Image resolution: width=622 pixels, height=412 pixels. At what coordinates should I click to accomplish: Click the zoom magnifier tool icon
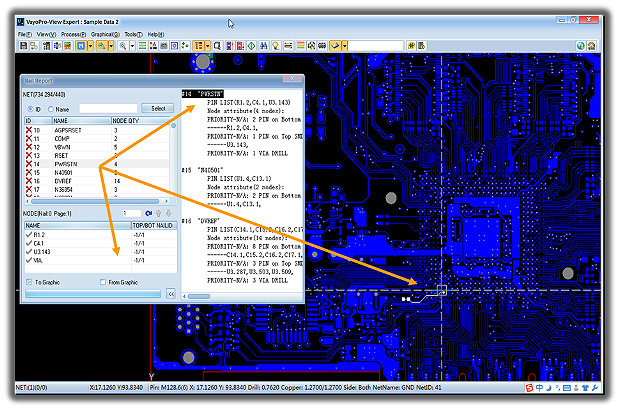pyautogui.click(x=123, y=46)
